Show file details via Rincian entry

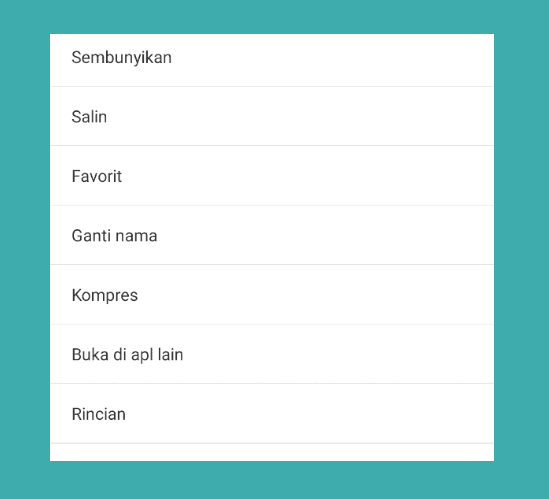[272, 414]
